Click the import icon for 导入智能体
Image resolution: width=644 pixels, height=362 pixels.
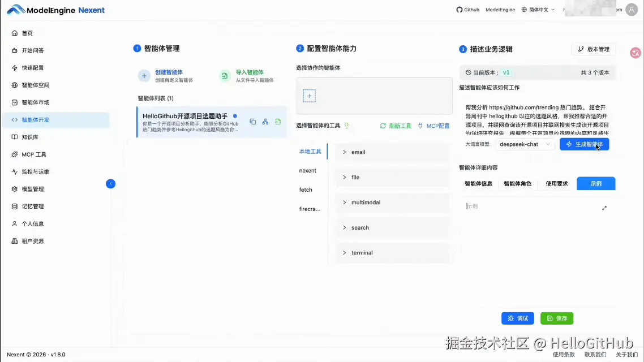[x=225, y=76]
